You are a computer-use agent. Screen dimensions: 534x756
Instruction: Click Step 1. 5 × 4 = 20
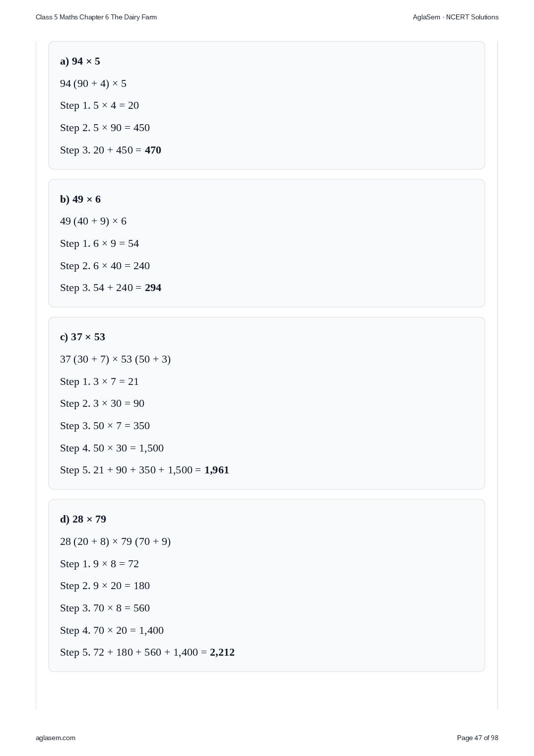click(x=99, y=105)
